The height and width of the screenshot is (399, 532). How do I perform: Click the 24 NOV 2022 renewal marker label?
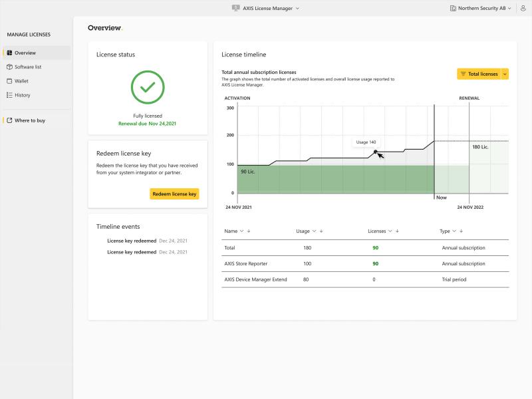coord(470,207)
